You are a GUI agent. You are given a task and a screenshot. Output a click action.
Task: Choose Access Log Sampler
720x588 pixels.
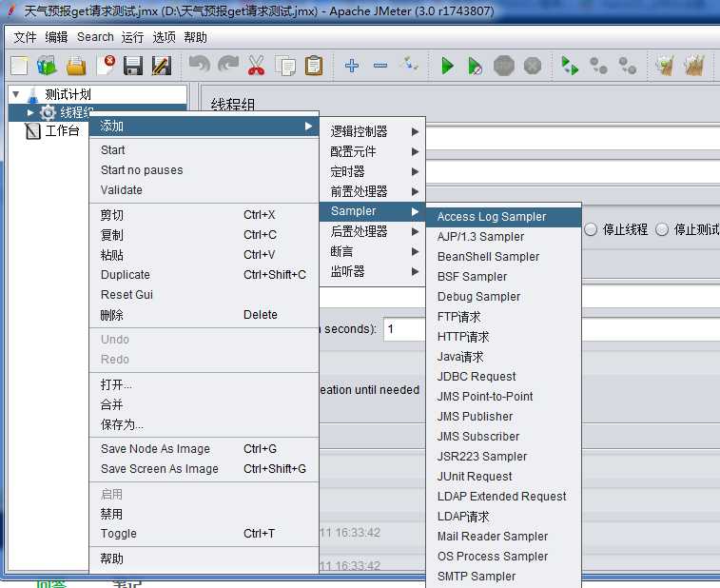coord(504,216)
